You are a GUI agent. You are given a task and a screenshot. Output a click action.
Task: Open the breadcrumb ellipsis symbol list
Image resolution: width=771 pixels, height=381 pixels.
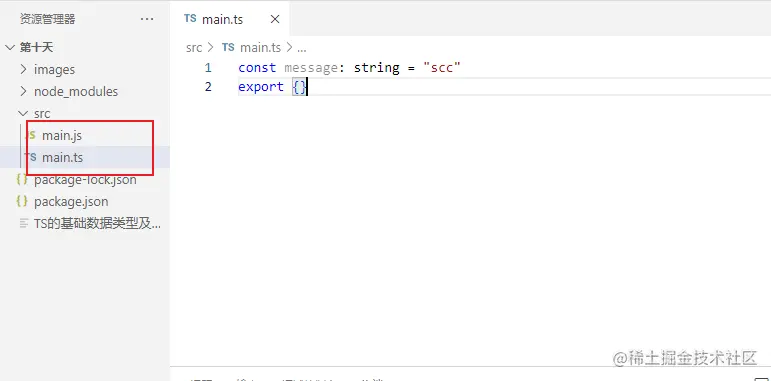coord(302,48)
